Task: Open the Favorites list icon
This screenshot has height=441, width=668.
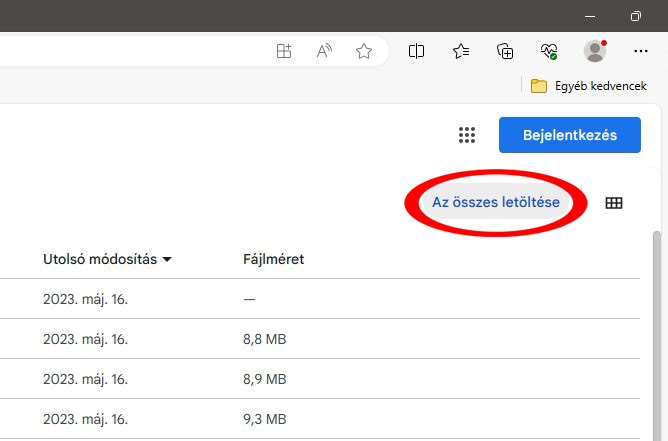Action: pos(461,51)
